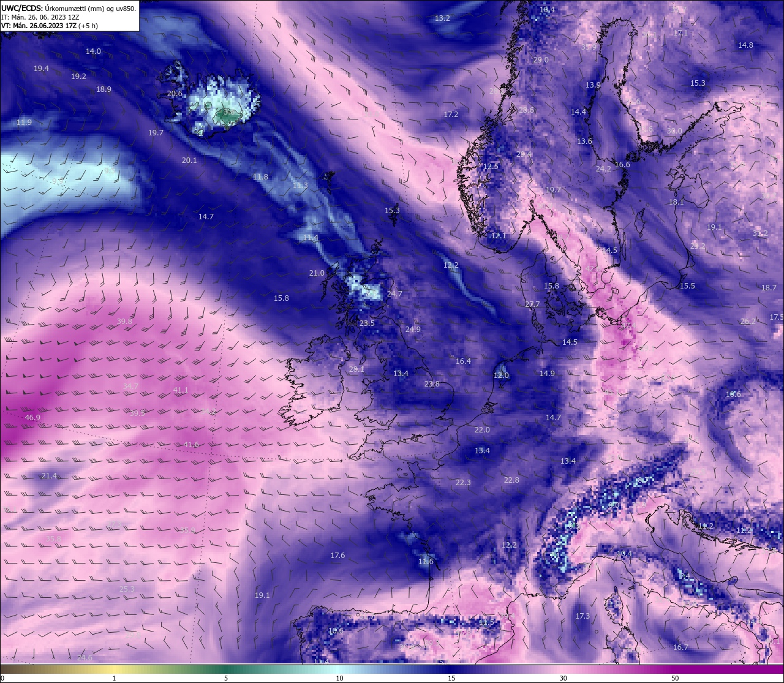784x683 pixels.
Task: Click the value '12.0' near the Netherlands
Action: pyautogui.click(x=501, y=375)
